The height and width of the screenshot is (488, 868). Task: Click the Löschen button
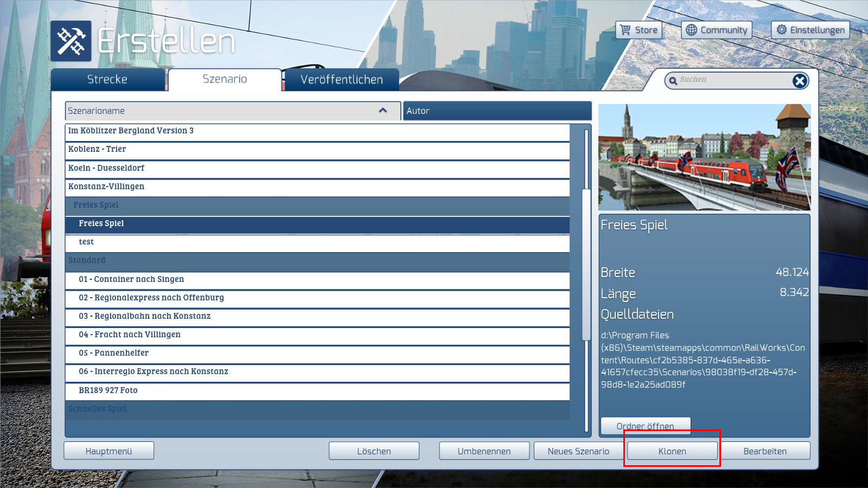[374, 451]
